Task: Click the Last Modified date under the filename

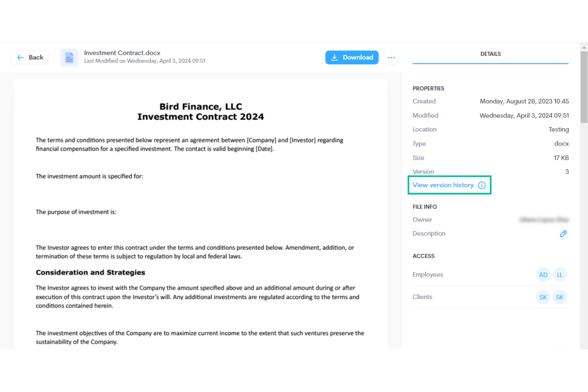Action: 145,61
